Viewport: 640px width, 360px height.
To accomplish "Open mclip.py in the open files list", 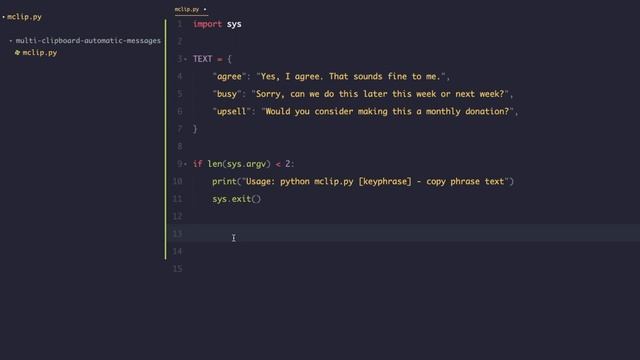I will pyautogui.click(x=24, y=17).
